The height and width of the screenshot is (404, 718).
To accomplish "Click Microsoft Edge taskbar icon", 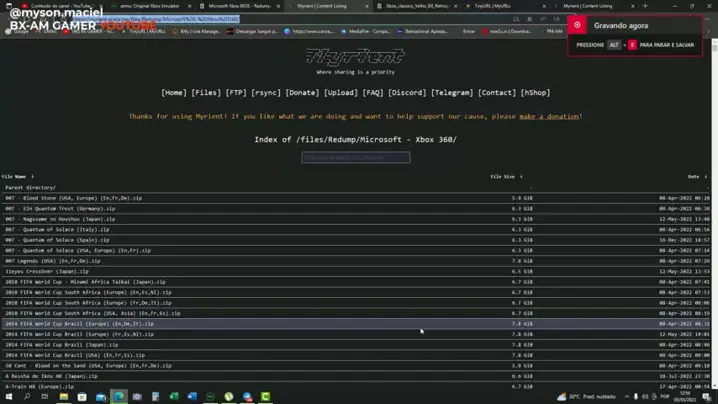I will point(119,397).
